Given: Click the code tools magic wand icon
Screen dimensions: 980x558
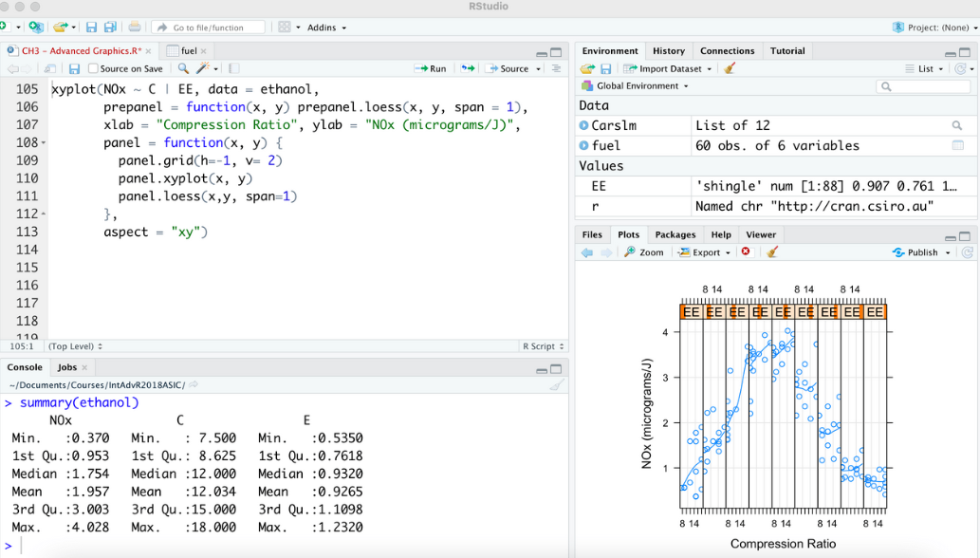Looking at the screenshot, I should (203, 68).
